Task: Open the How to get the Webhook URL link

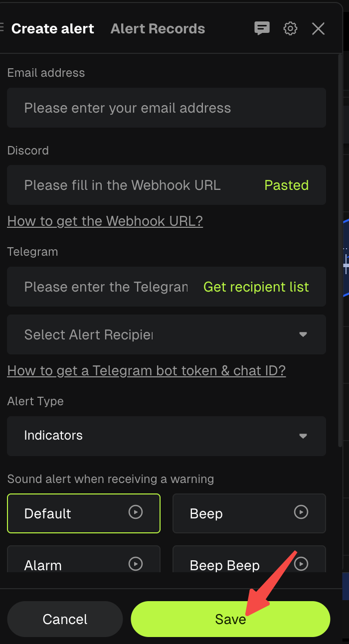Action: pyautogui.click(x=105, y=221)
